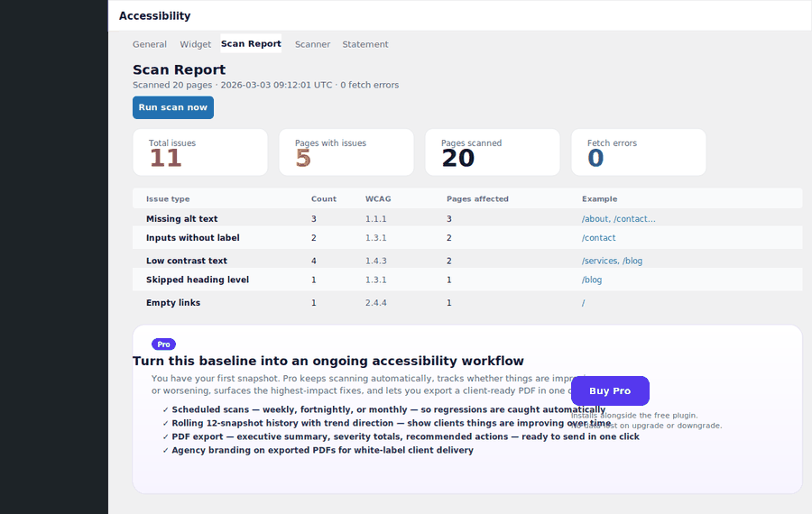The image size is (812, 514).
Task: Click WCAG 1.1.1 in Missing alt text row
Action: (376, 219)
